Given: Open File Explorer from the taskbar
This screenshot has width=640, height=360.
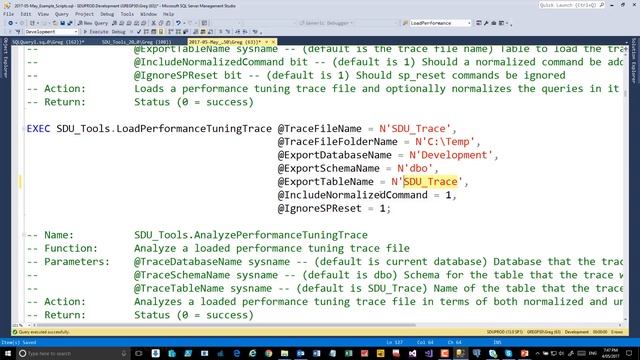Looking at the screenshot, I should 284,353.
